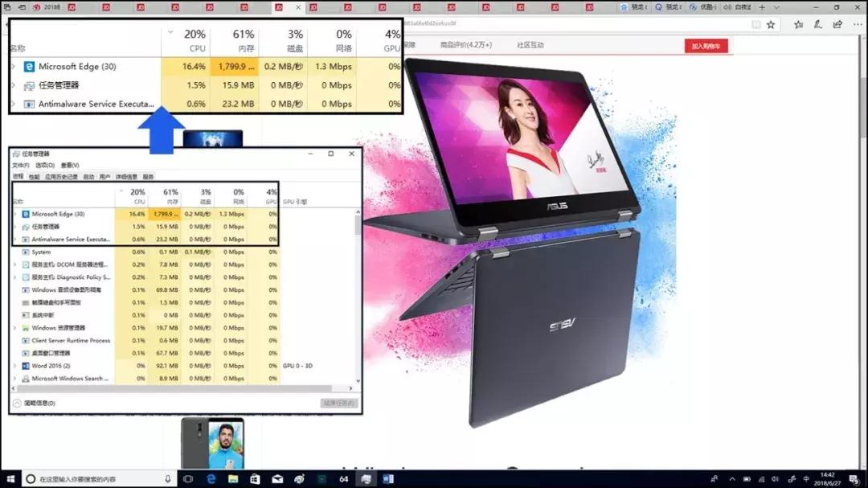Image resolution: width=868 pixels, height=488 pixels.
Task: Expand 服务主机: DCOM 服务器进程 row
Action: [15, 265]
